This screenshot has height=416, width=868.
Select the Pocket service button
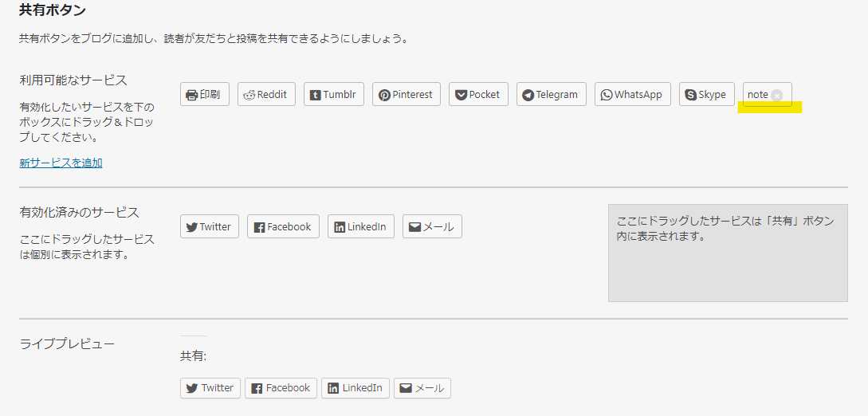[478, 94]
